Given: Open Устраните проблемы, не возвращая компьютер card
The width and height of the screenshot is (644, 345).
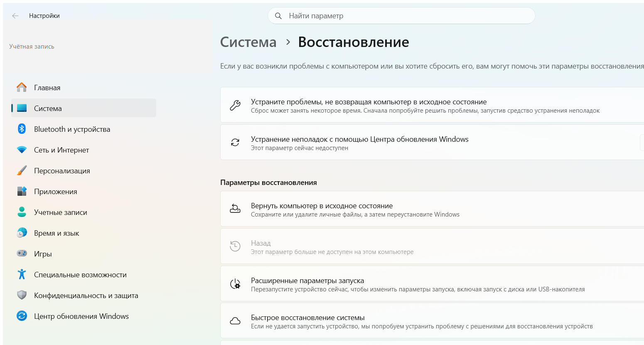Looking at the screenshot, I should [432, 105].
